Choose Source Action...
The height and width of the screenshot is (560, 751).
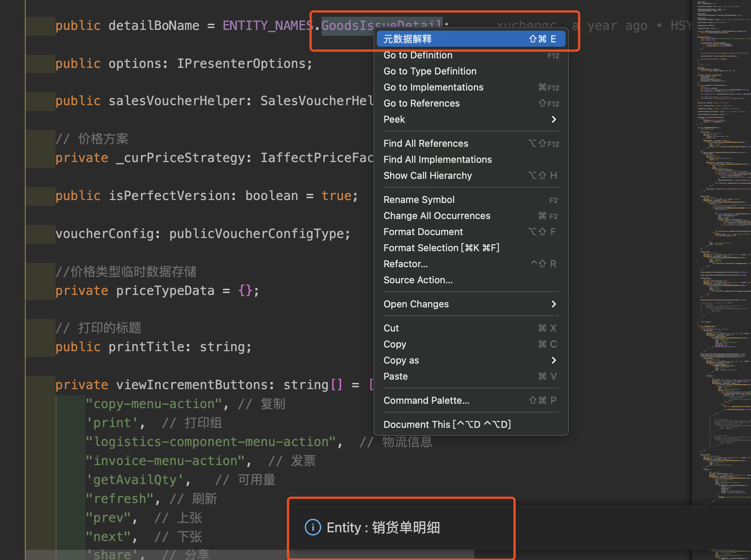[471, 280]
